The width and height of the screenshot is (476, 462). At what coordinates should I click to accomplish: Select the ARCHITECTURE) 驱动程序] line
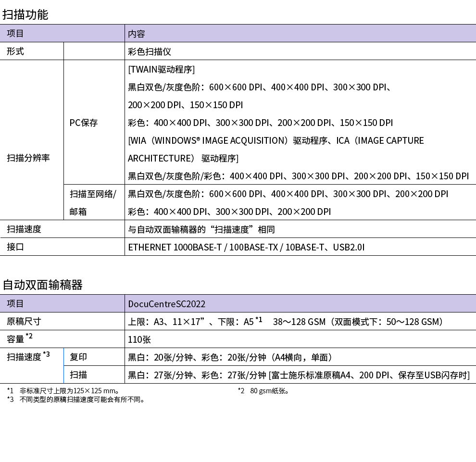tap(183, 159)
